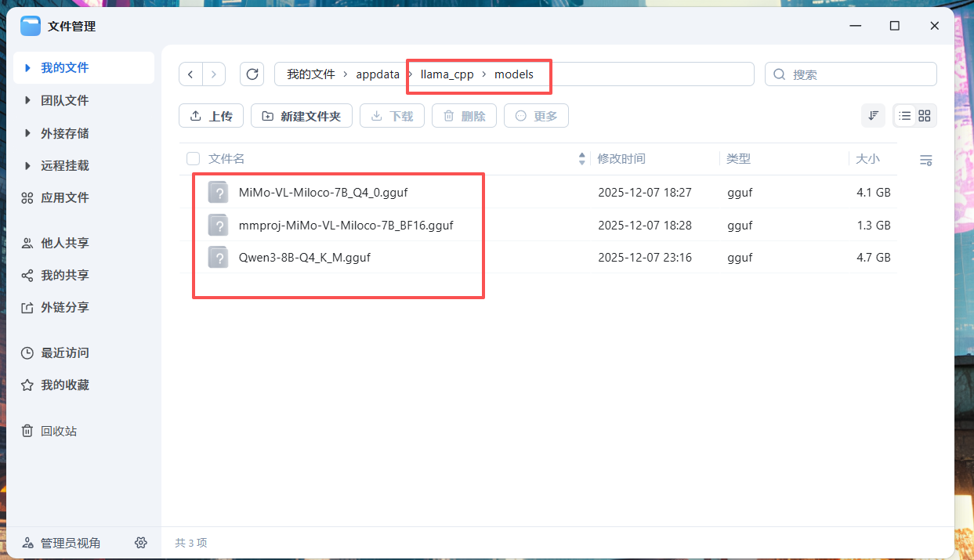Image resolution: width=974 pixels, height=560 pixels.
Task: Sort by 类型 column header
Action: tap(738, 159)
